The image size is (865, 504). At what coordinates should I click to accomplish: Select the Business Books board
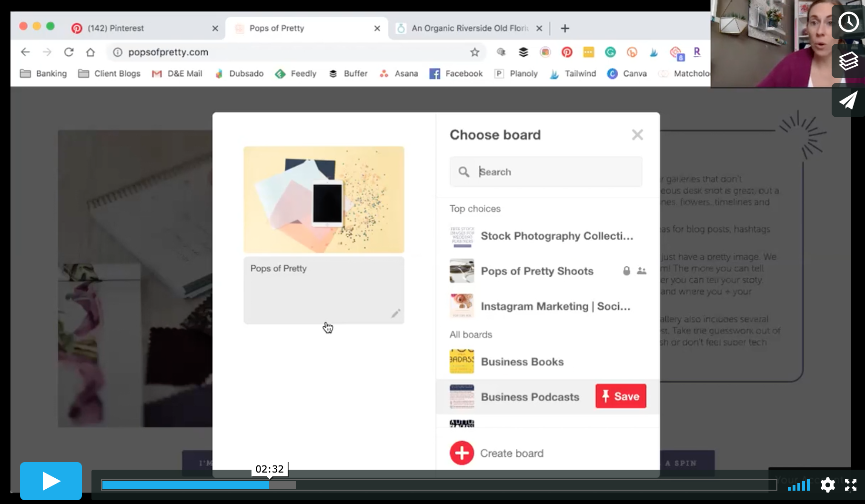pos(548,362)
